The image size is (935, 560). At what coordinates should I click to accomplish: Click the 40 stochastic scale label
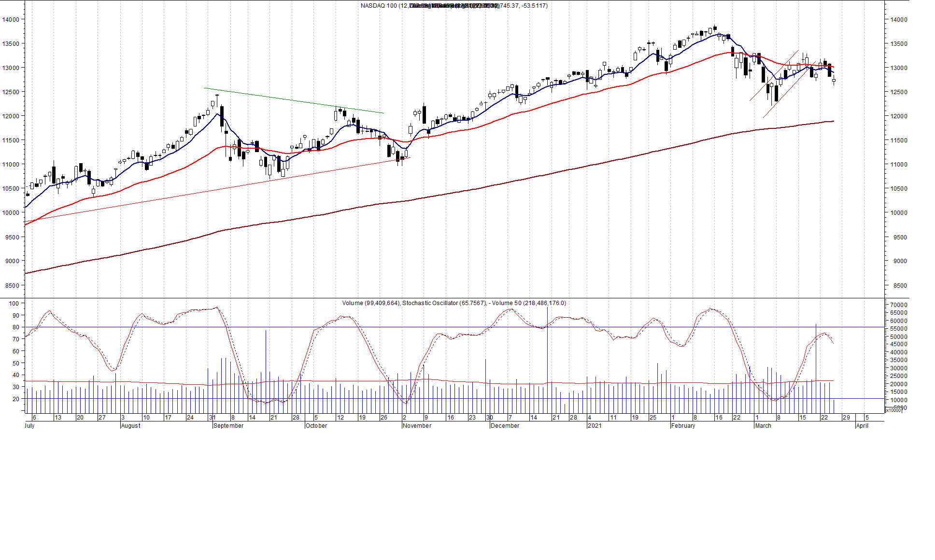pos(16,375)
